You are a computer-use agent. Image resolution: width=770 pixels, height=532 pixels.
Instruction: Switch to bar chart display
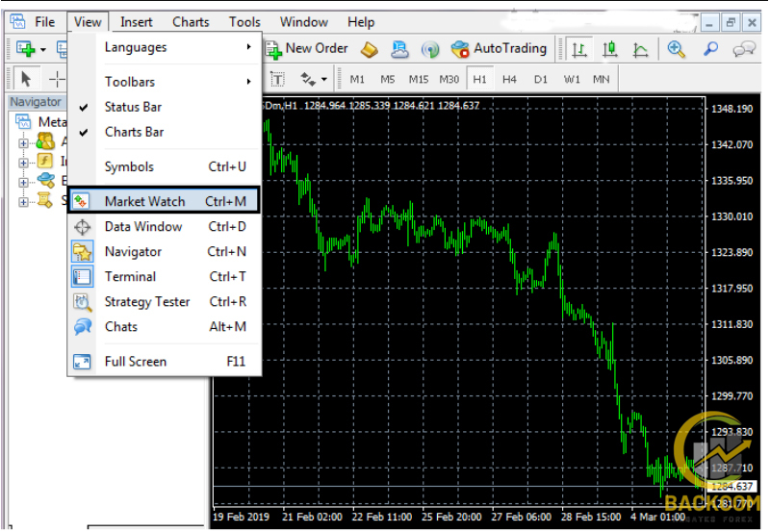[579, 49]
